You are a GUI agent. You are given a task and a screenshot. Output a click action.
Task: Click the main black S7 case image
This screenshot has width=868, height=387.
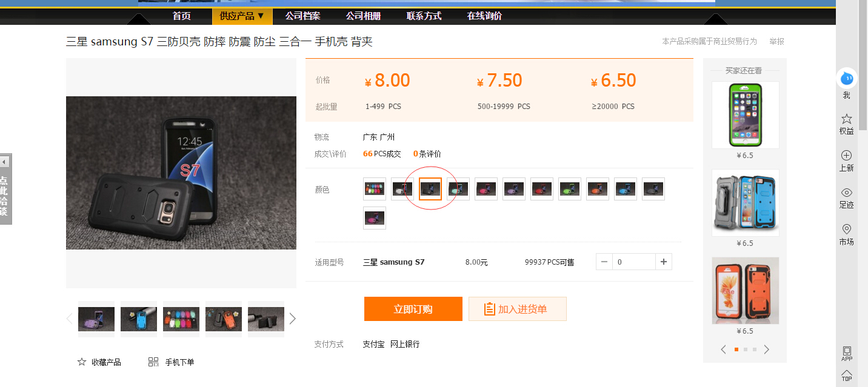click(181, 173)
